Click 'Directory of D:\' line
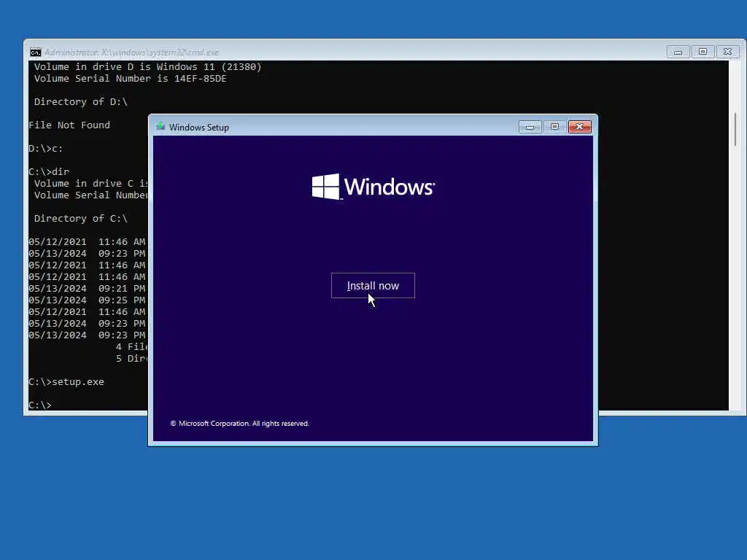This screenshot has height=560, width=747. tap(80, 102)
